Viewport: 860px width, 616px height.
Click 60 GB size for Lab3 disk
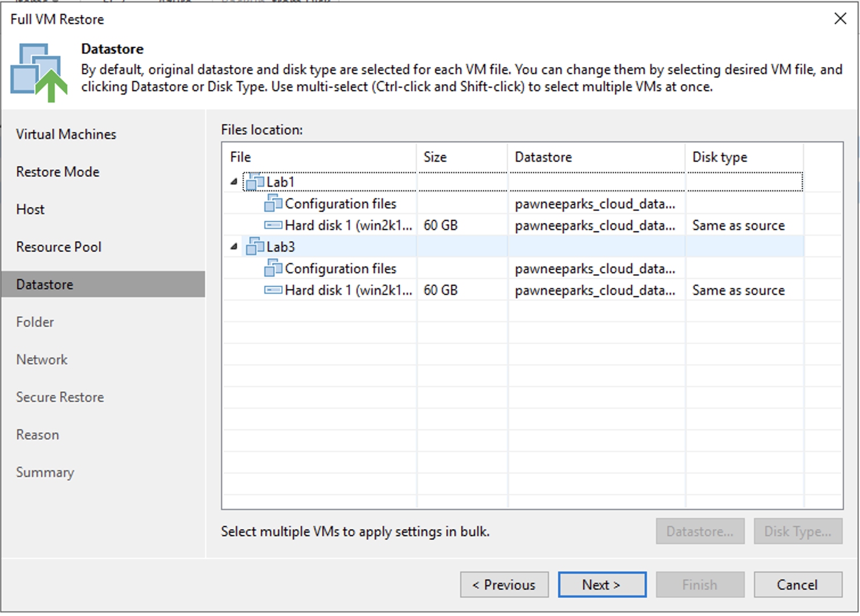441,290
